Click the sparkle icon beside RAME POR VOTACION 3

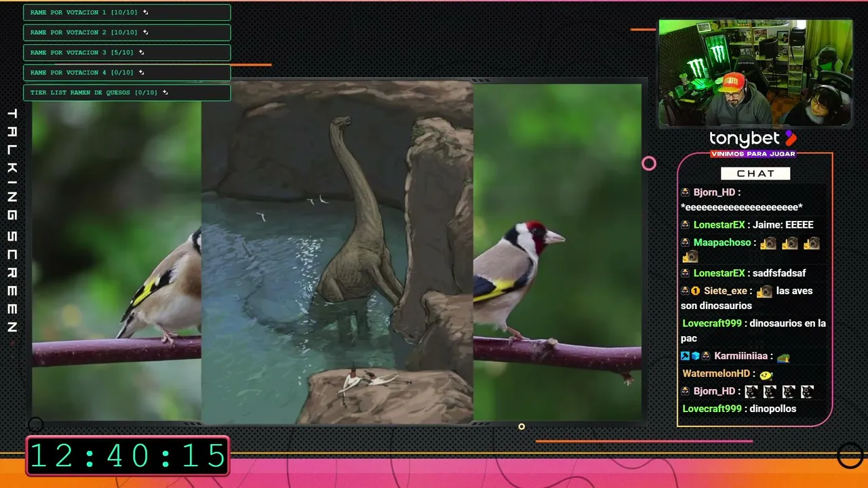click(142, 52)
